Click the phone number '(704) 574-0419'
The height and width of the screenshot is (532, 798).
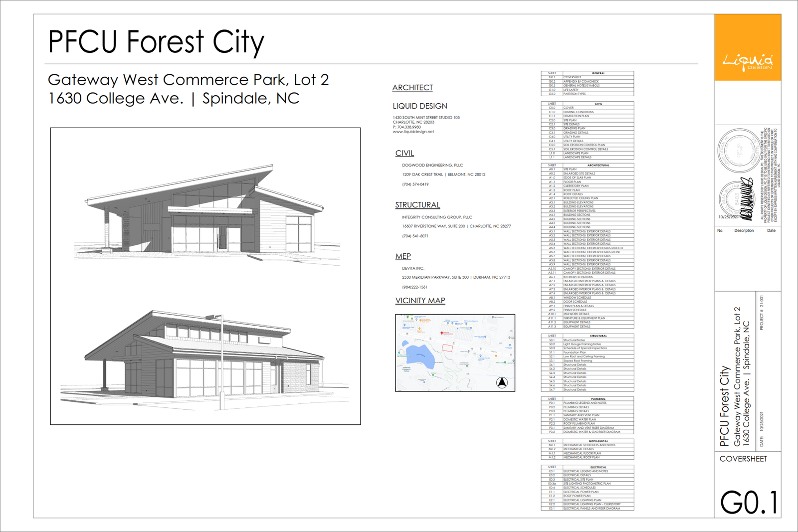[415, 184]
